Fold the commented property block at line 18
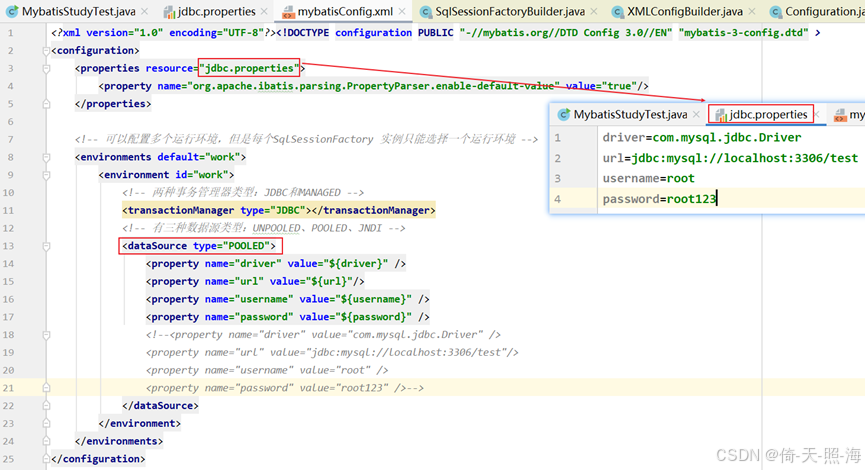Screen dimensions: 865x470 [46, 335]
